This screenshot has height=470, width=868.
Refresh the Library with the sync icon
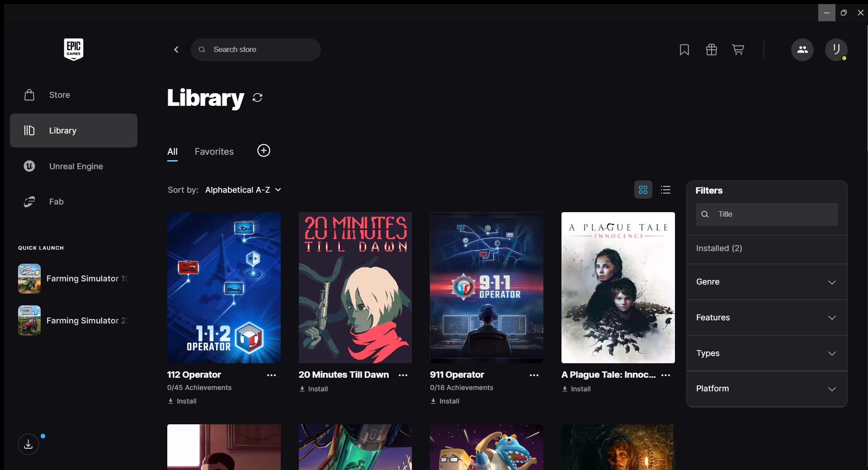pyautogui.click(x=258, y=98)
